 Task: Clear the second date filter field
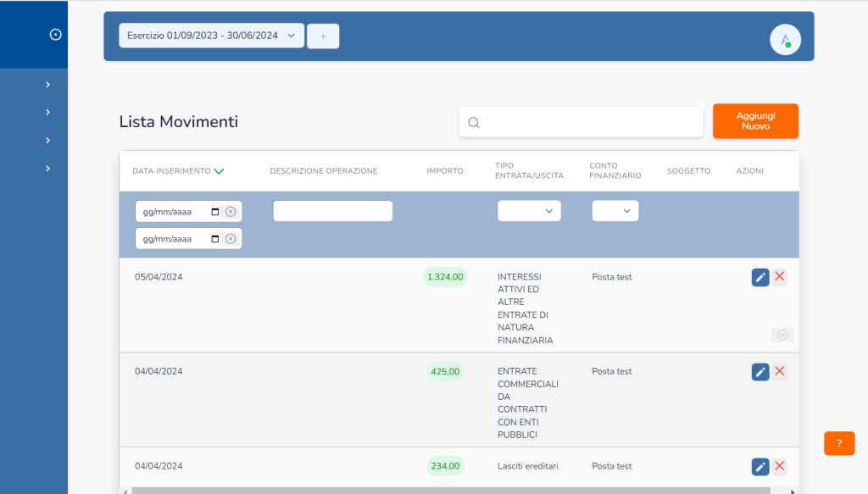(231, 239)
